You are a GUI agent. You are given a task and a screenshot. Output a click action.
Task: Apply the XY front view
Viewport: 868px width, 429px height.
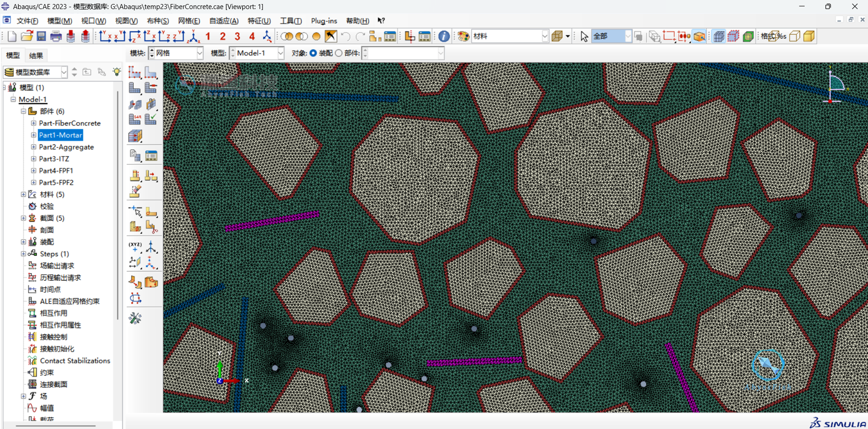(x=105, y=36)
